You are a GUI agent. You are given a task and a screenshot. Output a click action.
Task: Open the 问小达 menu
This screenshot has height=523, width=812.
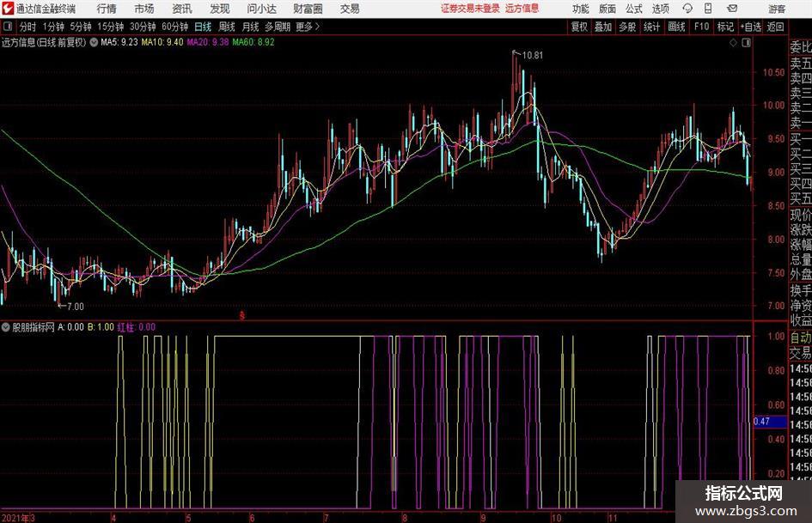[261, 9]
